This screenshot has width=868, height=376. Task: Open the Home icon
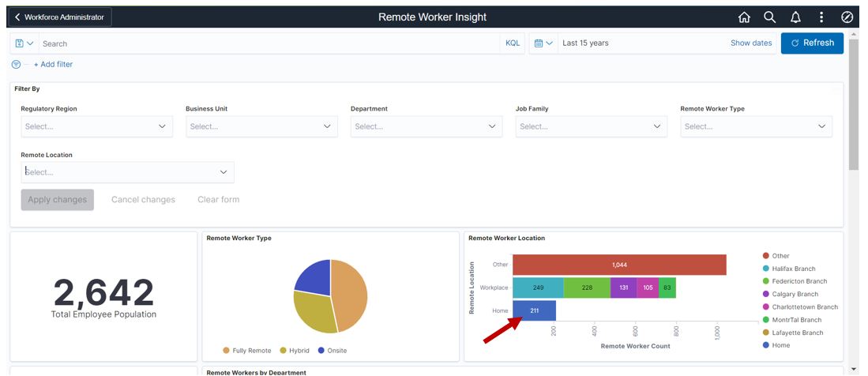[744, 17]
